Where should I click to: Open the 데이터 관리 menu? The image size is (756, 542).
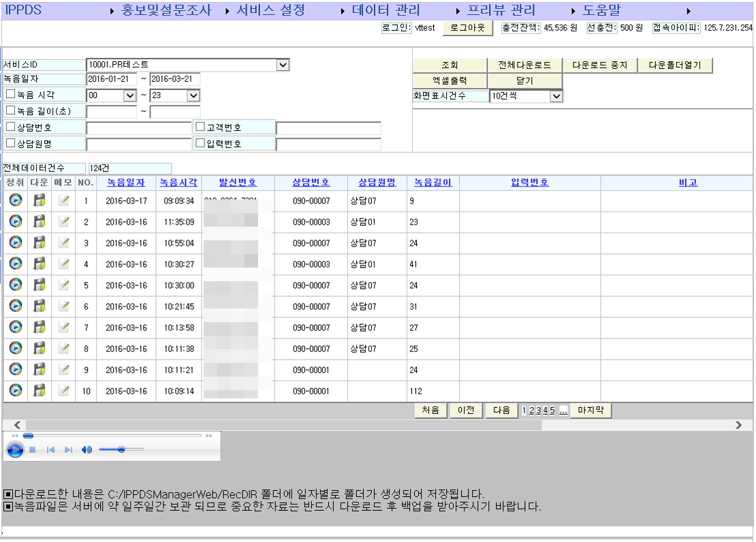[385, 10]
